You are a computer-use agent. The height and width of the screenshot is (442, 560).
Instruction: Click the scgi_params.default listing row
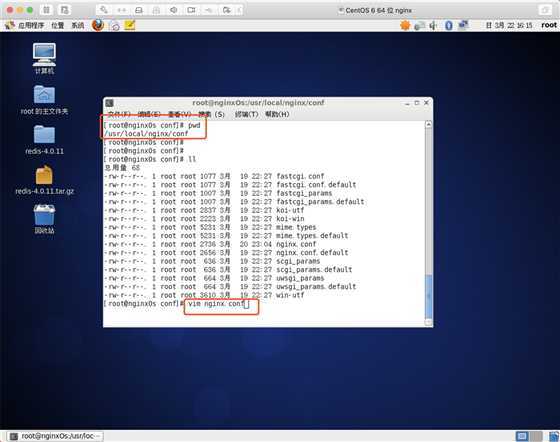pos(228,270)
